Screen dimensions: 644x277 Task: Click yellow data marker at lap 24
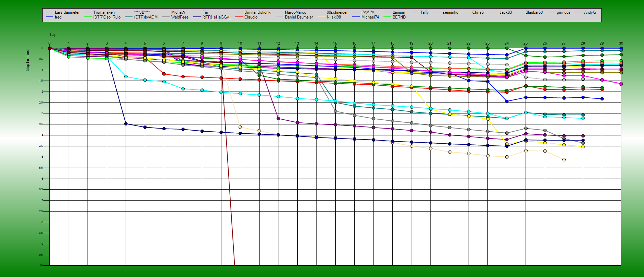(507, 144)
